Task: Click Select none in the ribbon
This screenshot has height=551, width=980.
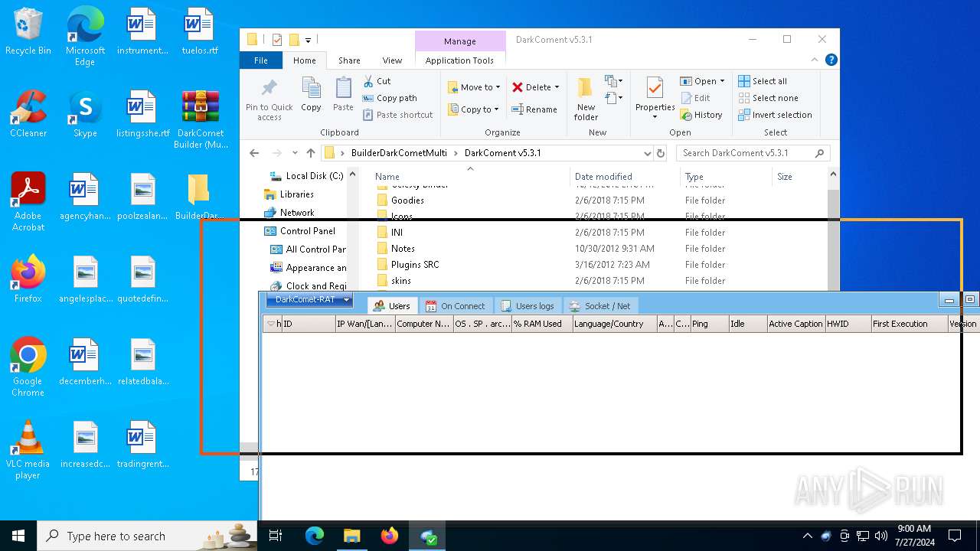Action: 768,98
